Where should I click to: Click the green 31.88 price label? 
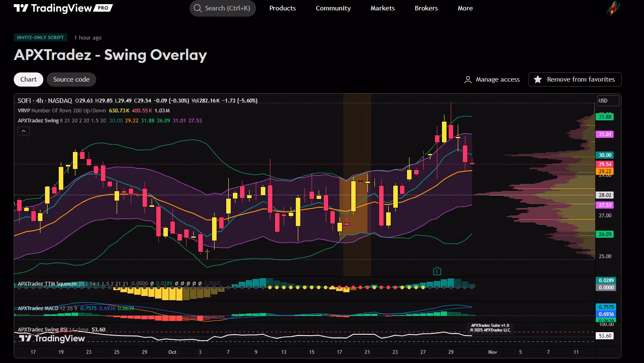605,117
